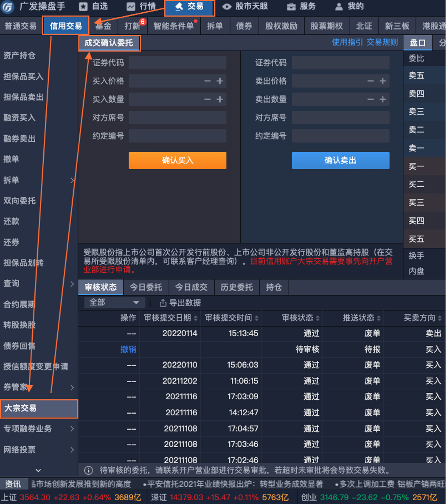
Task: Click the 上证 index value 3564.30
Action: 35,497
